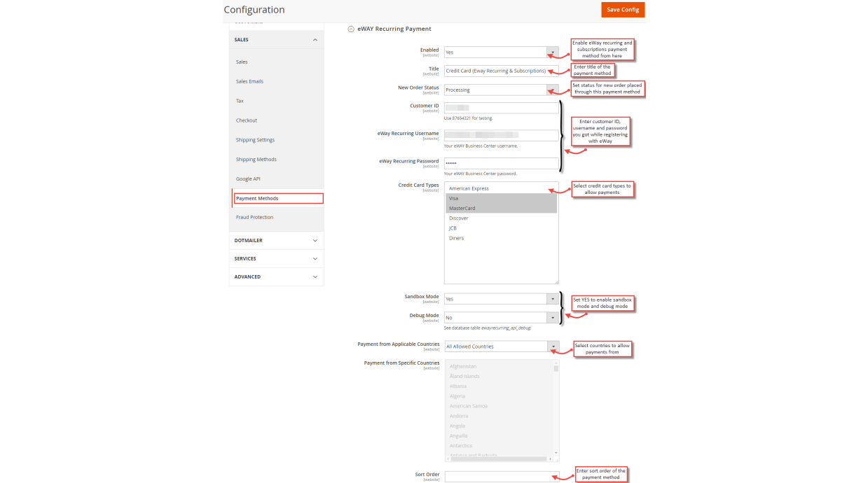Collapse the SALES sidebar group
The height and width of the screenshot is (483, 868).
(276, 40)
